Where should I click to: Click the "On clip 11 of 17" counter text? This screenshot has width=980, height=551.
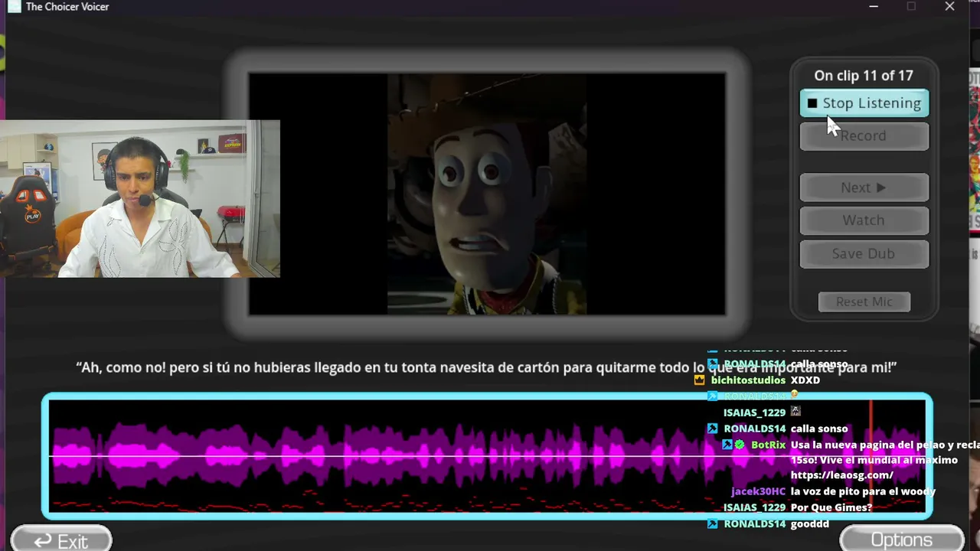(x=864, y=76)
